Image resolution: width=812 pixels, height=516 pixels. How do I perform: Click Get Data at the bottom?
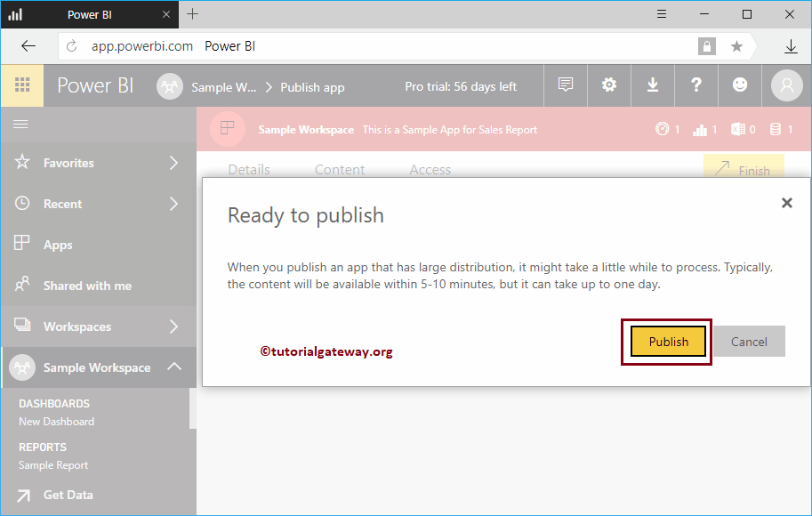click(x=68, y=495)
